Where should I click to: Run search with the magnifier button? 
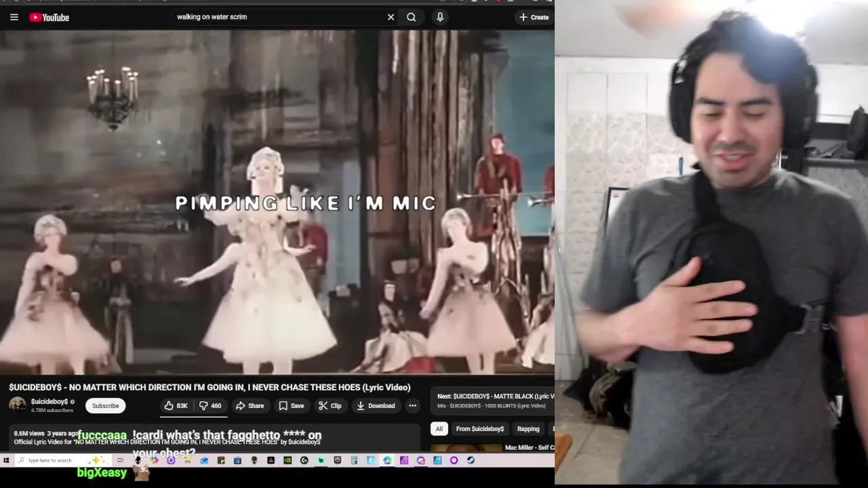[x=412, y=17]
